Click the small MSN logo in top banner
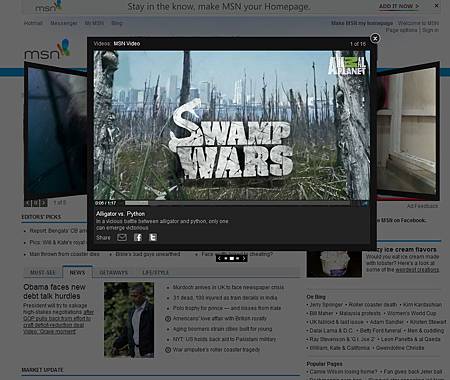This screenshot has width=450, height=380. point(49,6)
